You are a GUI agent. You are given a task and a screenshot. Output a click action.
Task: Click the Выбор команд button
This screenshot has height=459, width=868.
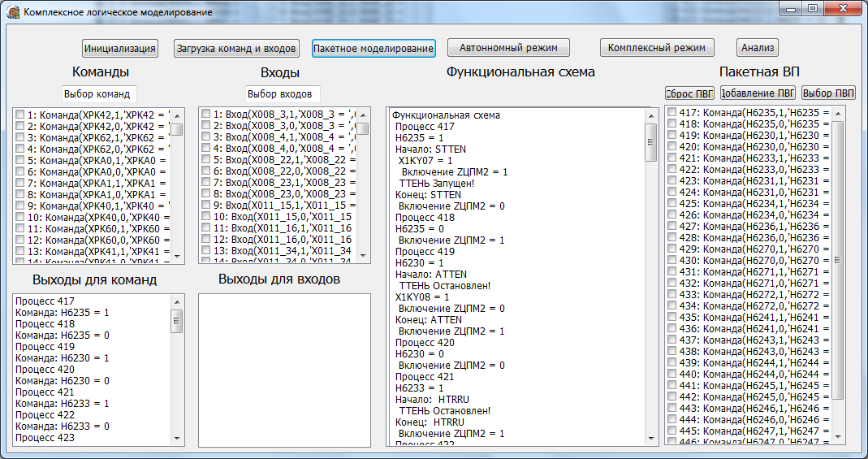[98, 93]
